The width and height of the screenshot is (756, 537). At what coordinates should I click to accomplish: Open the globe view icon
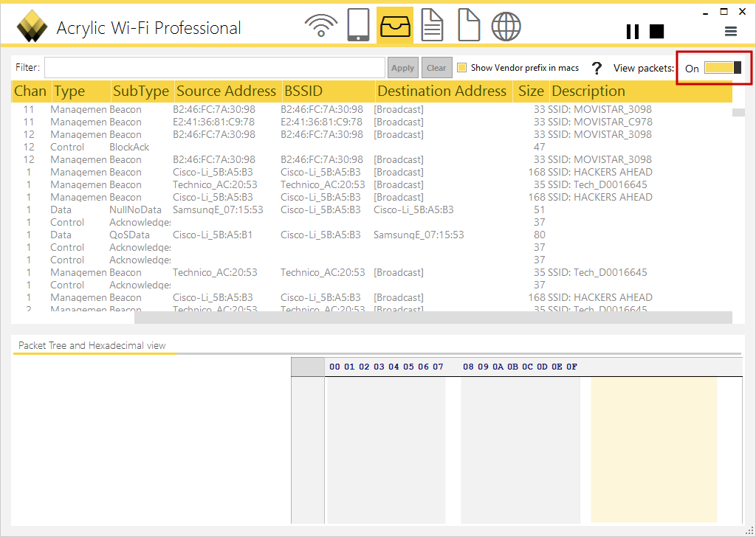[506, 26]
